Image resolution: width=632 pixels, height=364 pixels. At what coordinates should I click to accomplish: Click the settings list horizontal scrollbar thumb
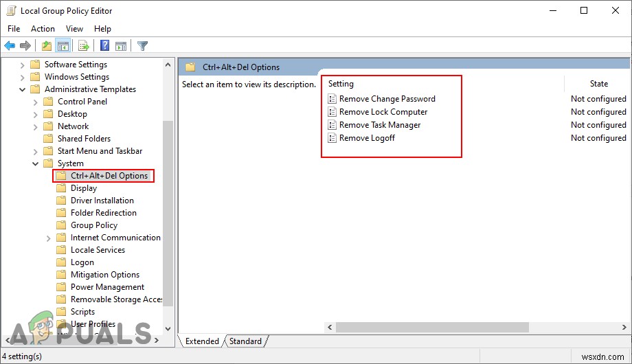coord(432,328)
